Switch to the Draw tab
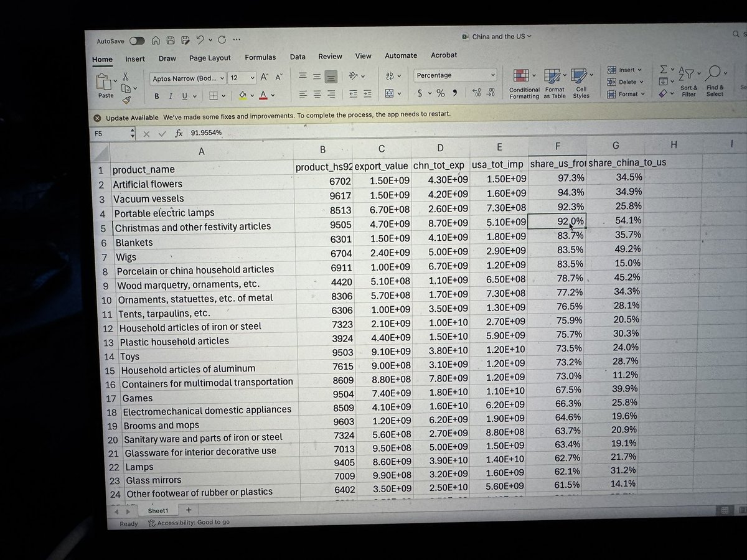This screenshot has height=560, width=747. tap(167, 58)
